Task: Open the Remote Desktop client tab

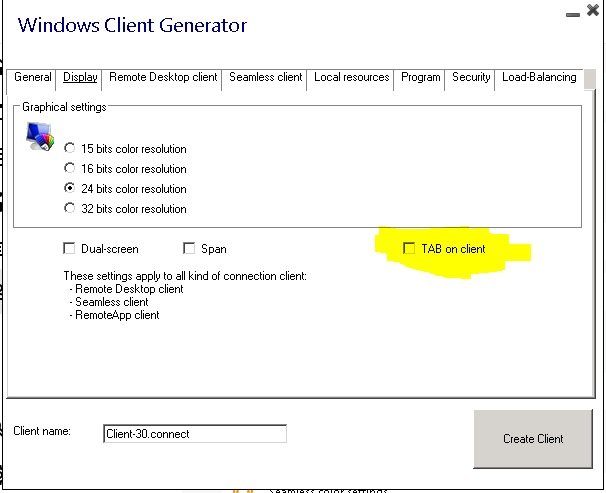Action: click(x=164, y=78)
